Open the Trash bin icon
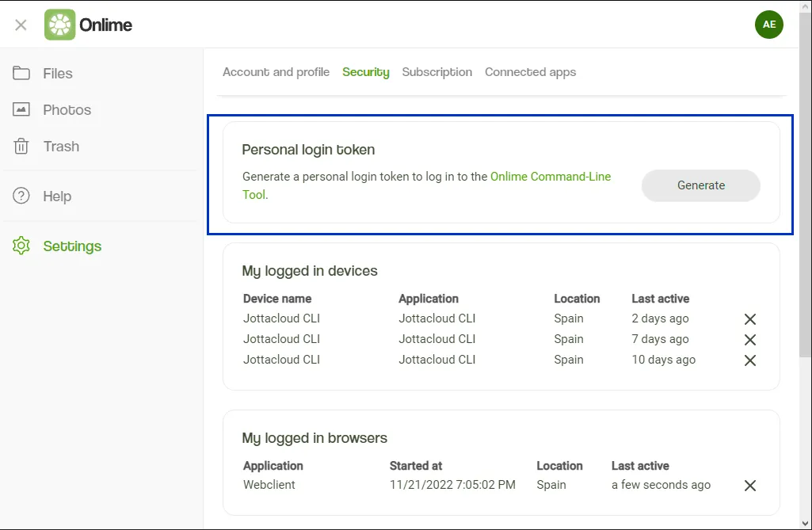This screenshot has height=530, width=812. tap(21, 146)
